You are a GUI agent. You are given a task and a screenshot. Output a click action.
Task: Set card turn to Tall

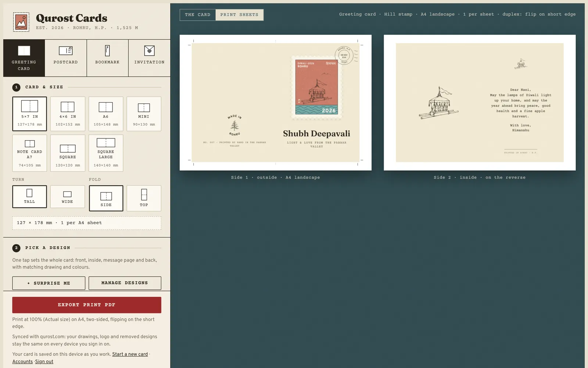[x=29, y=197]
